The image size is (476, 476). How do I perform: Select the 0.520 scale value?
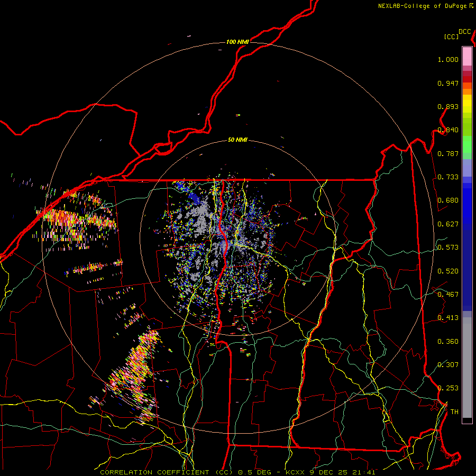[x=448, y=271]
